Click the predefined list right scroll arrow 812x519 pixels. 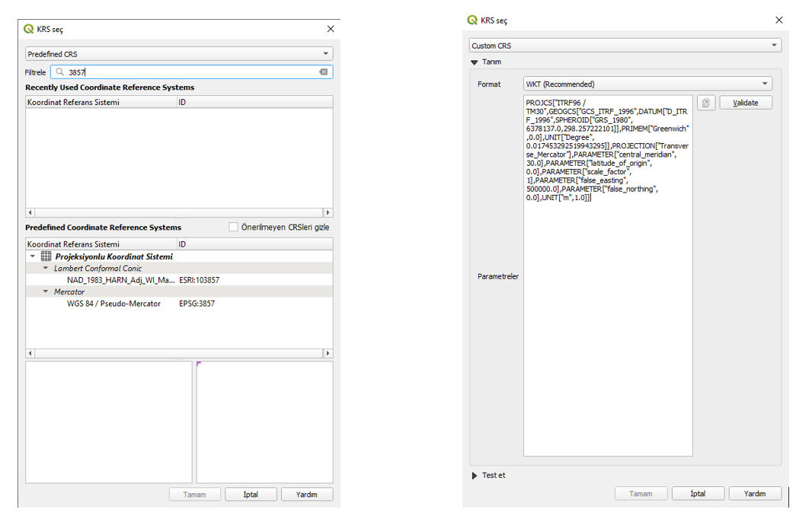328,353
